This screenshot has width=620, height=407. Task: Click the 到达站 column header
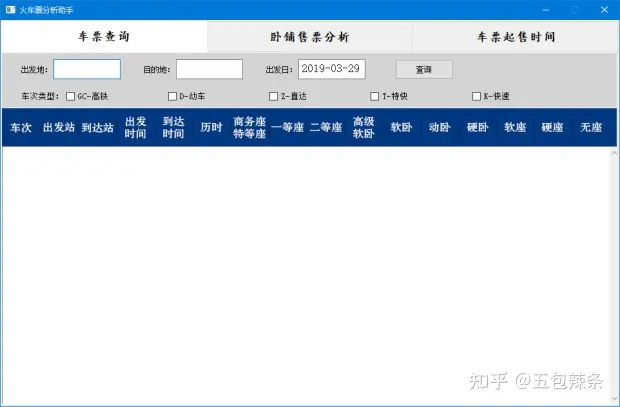pyautogui.click(x=97, y=127)
